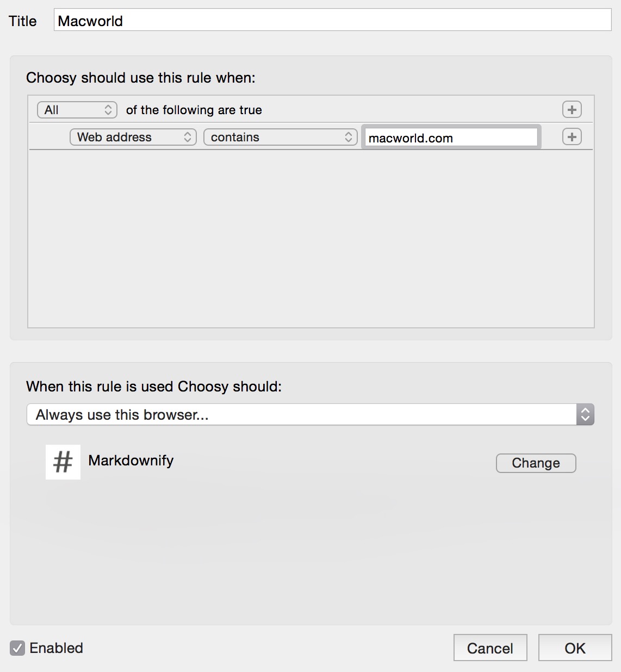Image resolution: width=621 pixels, height=672 pixels.
Task: Open the All/Any match dropdown
Action: pyautogui.click(x=77, y=110)
